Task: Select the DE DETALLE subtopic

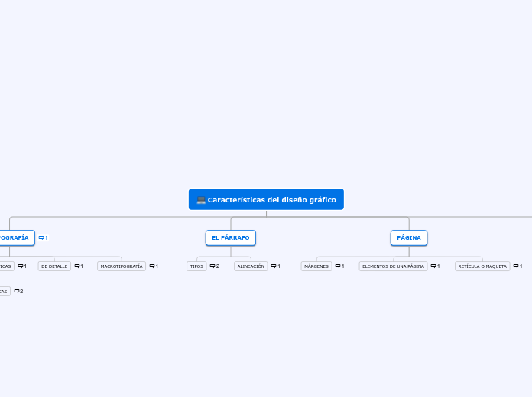Action: [x=54, y=266]
